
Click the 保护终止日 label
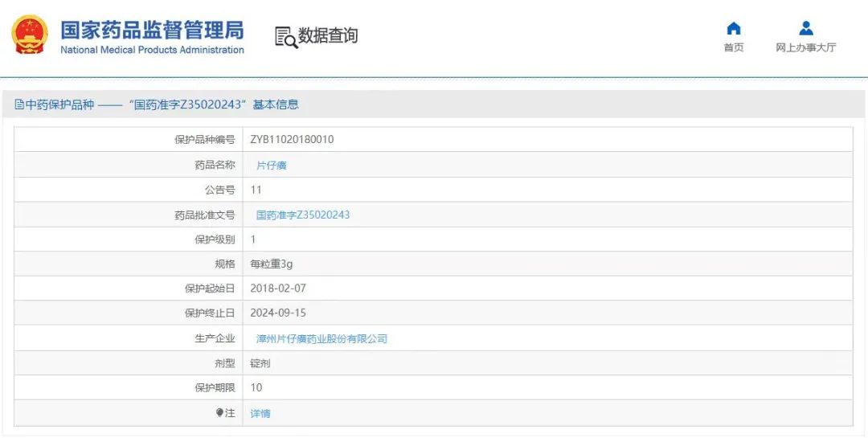click(x=210, y=313)
